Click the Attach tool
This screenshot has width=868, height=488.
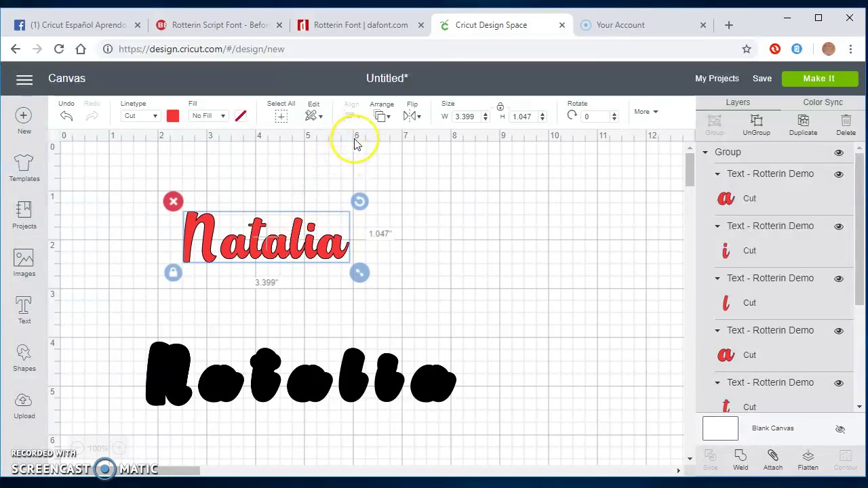coord(773,456)
